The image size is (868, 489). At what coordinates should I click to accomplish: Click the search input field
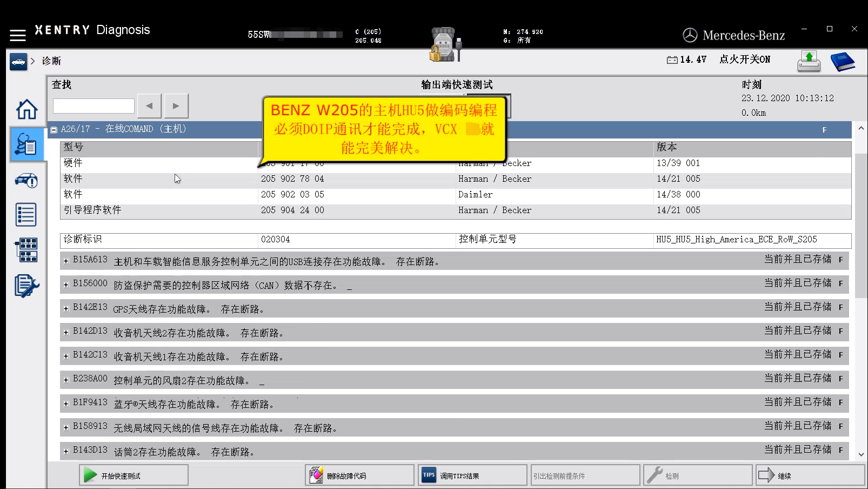[x=94, y=105]
